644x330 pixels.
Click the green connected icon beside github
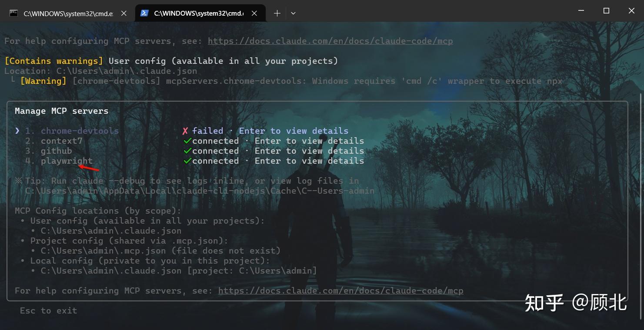[x=187, y=151]
